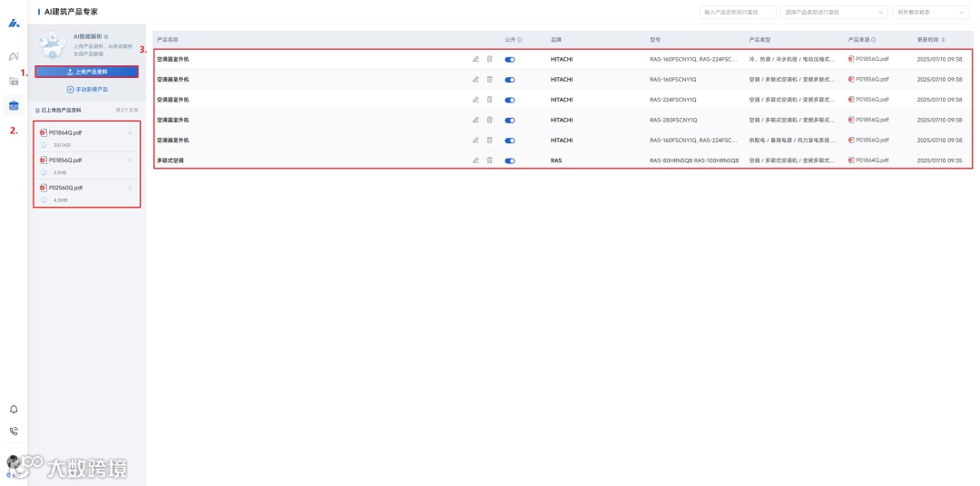Delete the 多联式空调 product row
Image resolution: width=980 pixels, height=486 pixels.
[489, 160]
